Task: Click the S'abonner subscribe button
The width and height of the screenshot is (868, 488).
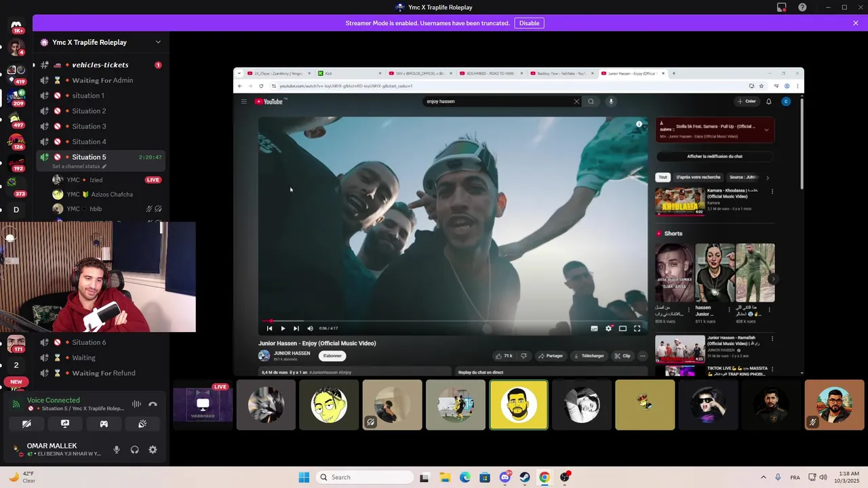Action: [x=332, y=356]
